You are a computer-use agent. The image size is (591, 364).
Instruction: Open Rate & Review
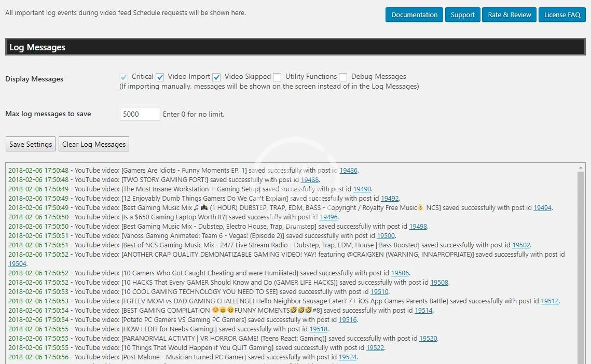tap(509, 15)
